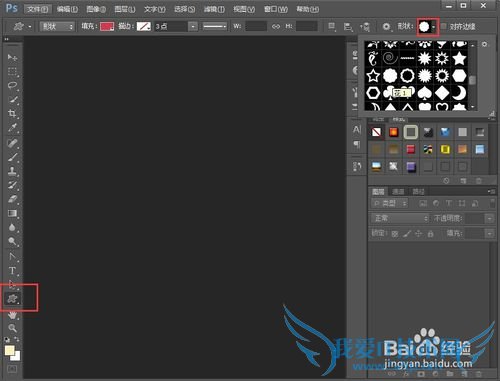Select the Crop tool

pyautogui.click(x=12, y=113)
